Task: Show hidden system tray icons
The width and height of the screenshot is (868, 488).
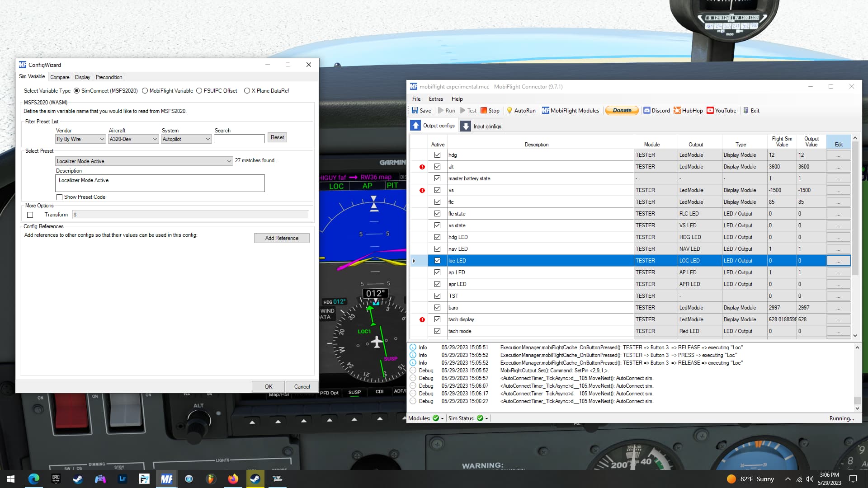Action: (788, 479)
